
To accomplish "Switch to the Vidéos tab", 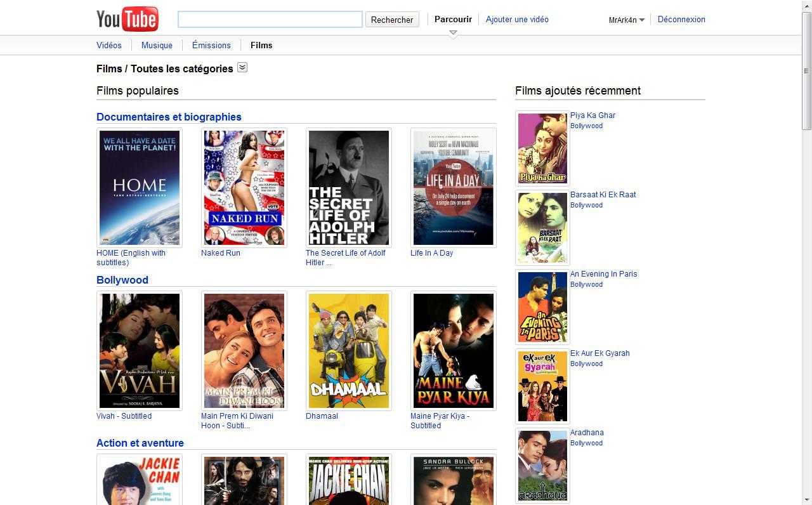I will point(109,45).
